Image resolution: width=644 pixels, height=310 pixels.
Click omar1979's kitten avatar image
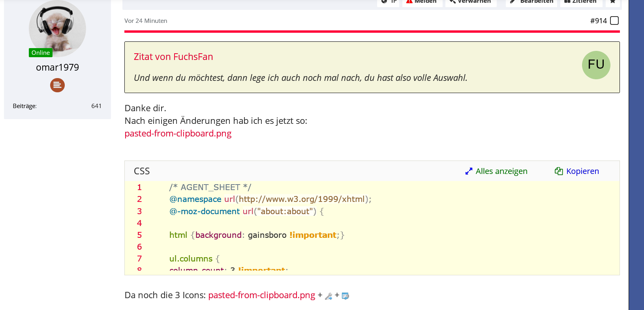[x=57, y=28]
